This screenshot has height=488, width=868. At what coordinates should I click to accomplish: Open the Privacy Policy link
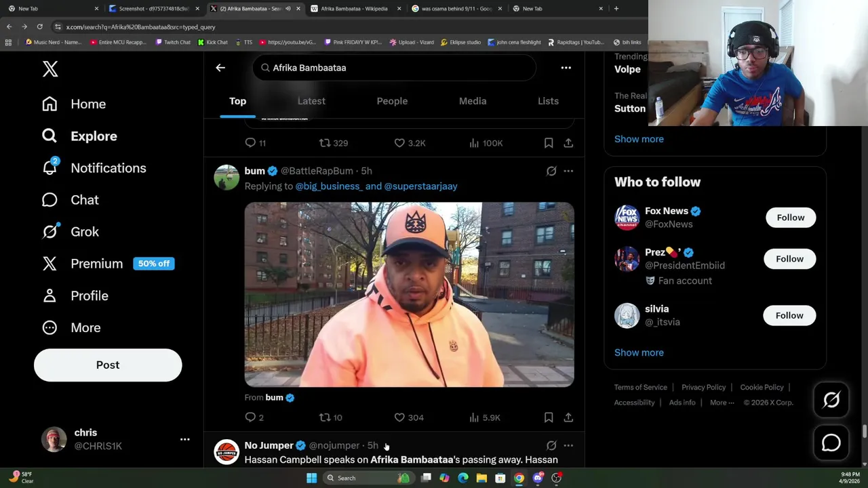[x=703, y=387]
